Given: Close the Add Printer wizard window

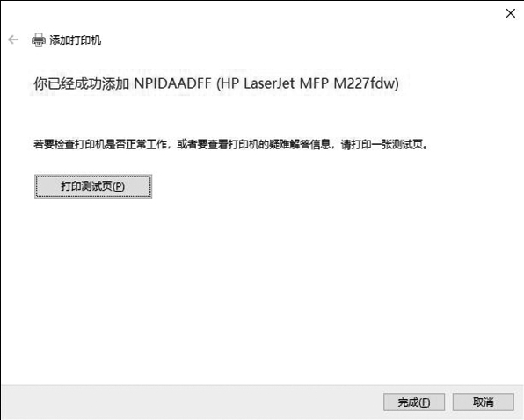Looking at the screenshot, I should point(510,13).
